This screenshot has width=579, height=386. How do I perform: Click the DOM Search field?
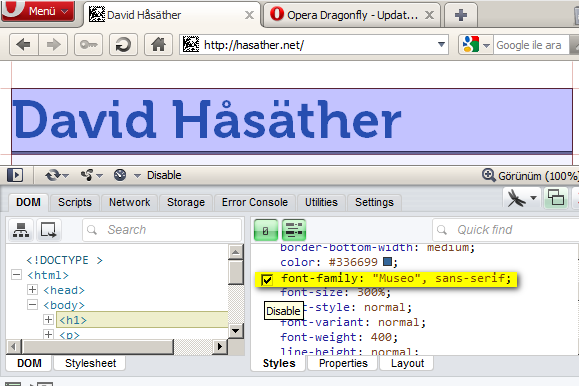(x=162, y=230)
